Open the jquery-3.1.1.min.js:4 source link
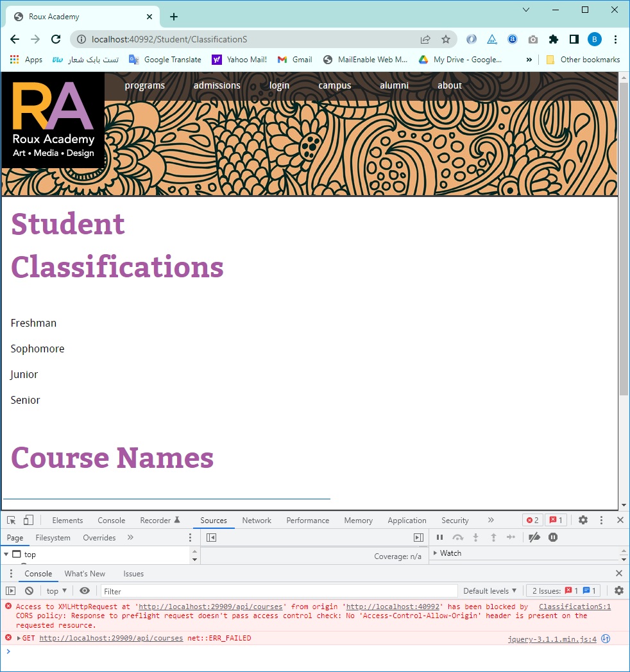Image resolution: width=630 pixels, height=672 pixels. [x=552, y=639]
